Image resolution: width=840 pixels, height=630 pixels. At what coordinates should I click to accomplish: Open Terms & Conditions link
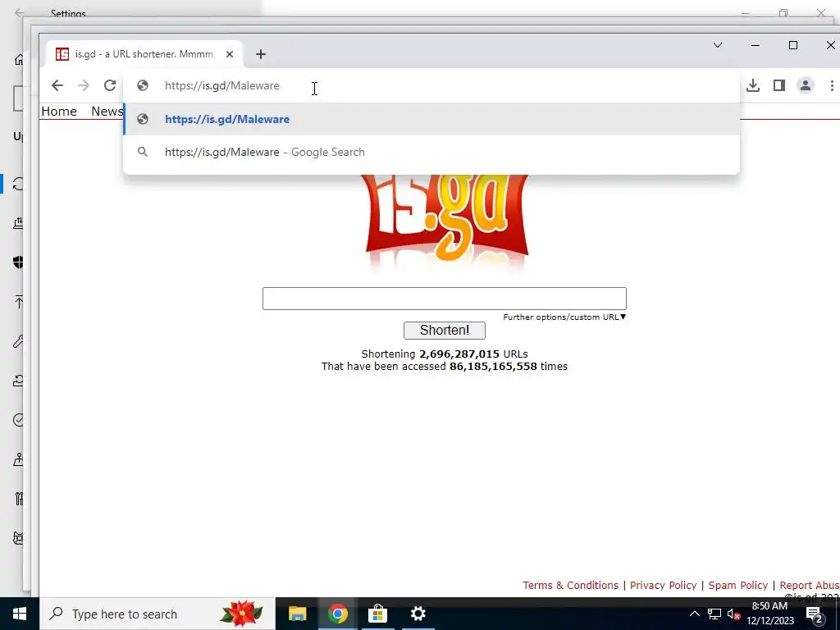pyautogui.click(x=571, y=585)
